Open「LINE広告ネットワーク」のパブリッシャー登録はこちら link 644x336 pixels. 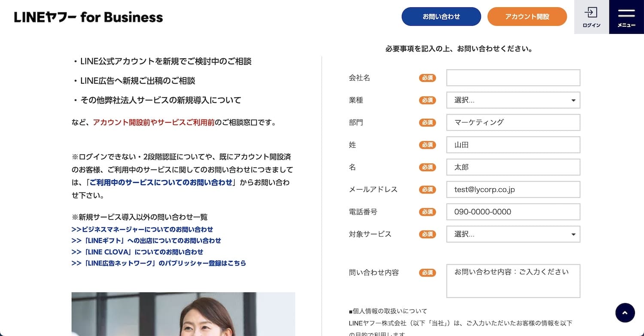[159, 263]
